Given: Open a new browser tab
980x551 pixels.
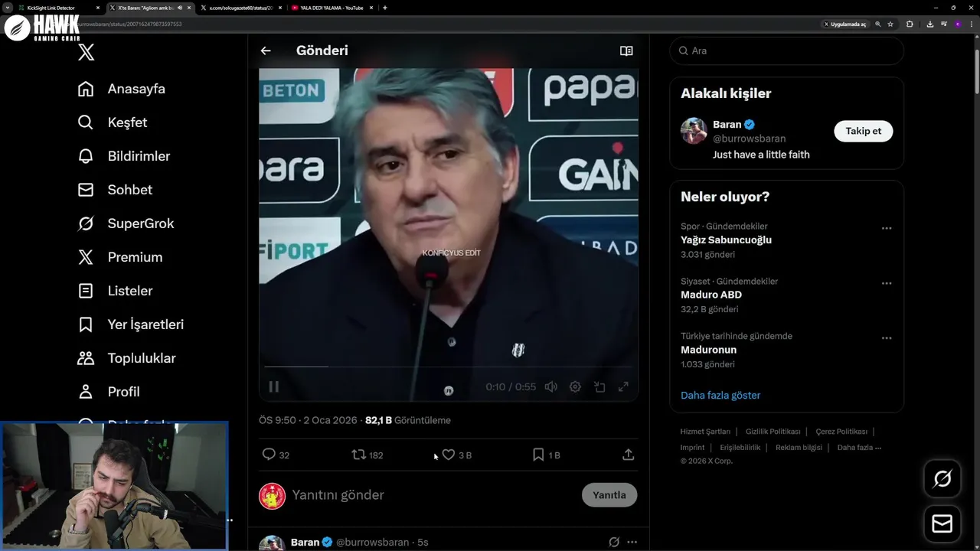Looking at the screenshot, I should click(x=384, y=8).
